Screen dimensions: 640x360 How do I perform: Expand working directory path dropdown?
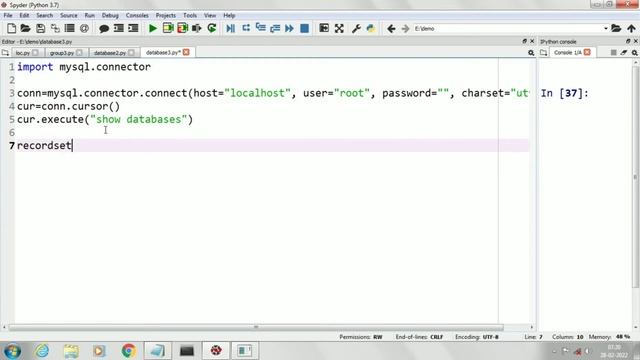[x=606, y=29]
